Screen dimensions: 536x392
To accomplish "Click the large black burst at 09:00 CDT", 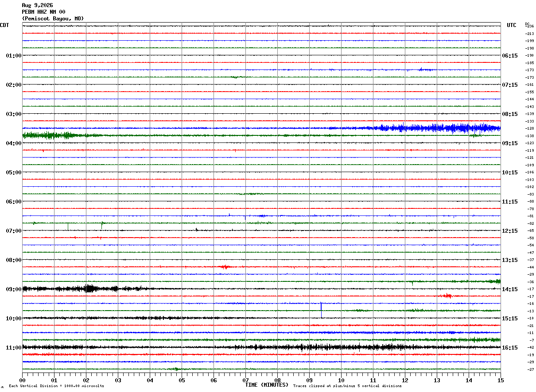I will [89, 288].
